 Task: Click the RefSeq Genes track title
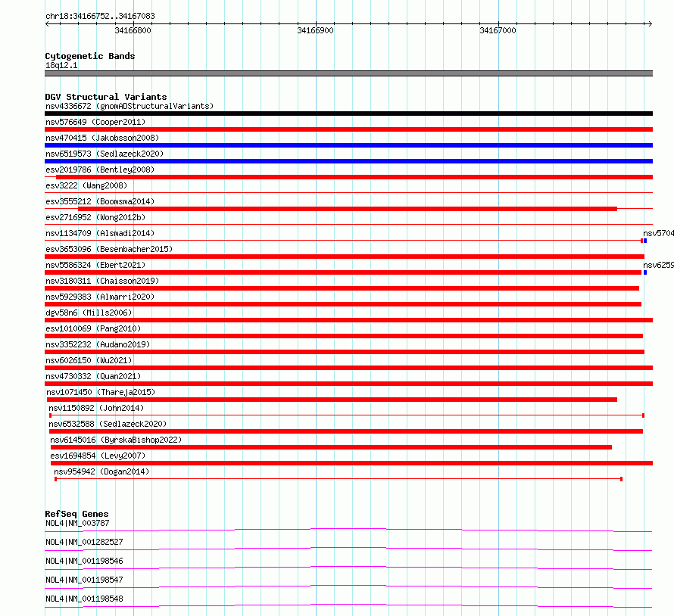76,514
